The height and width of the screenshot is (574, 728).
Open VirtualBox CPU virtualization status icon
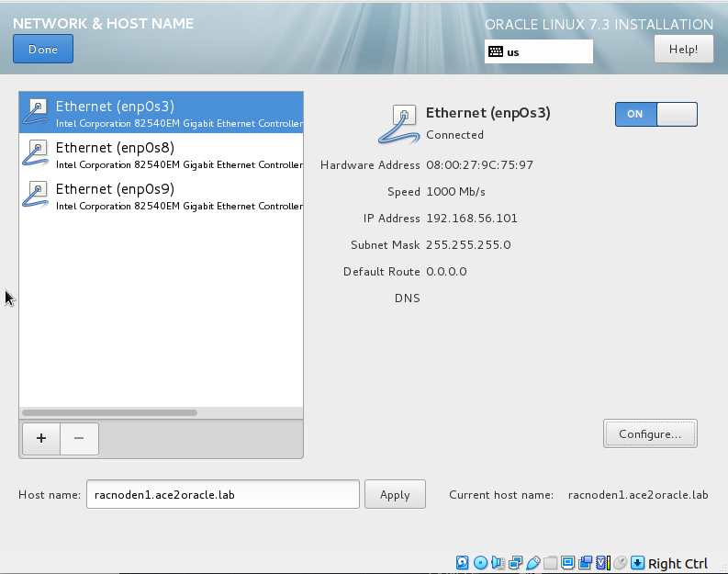[x=602, y=563]
